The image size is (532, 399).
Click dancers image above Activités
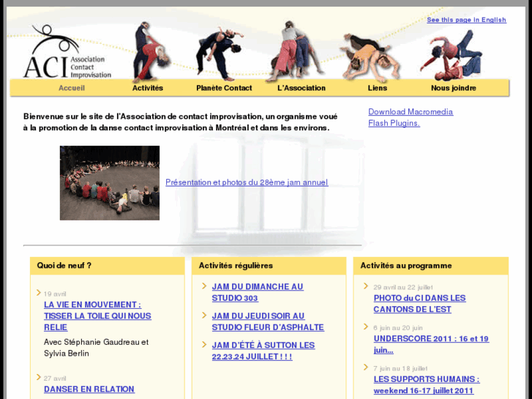tap(150, 52)
